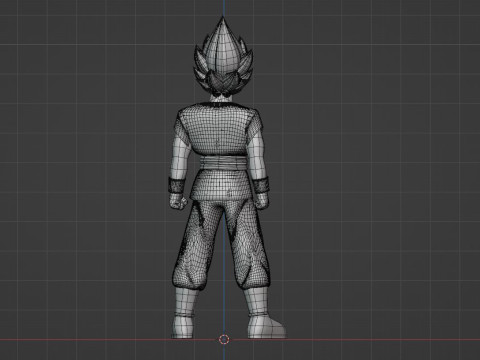The height and width of the screenshot is (360, 480).
Task: Select the character's spiky hair mesh
Action: [x=223, y=56]
